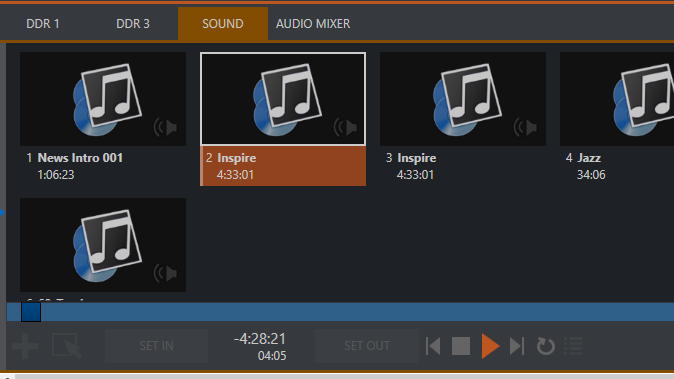Click the selection cursor tool icon
Image resolution: width=674 pixels, height=379 pixels.
(x=67, y=346)
